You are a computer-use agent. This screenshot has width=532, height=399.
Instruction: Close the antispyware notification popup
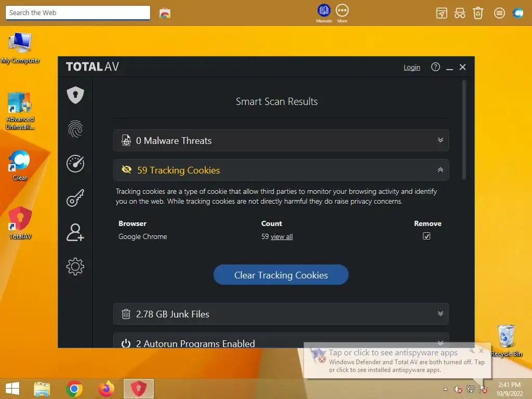click(481, 351)
